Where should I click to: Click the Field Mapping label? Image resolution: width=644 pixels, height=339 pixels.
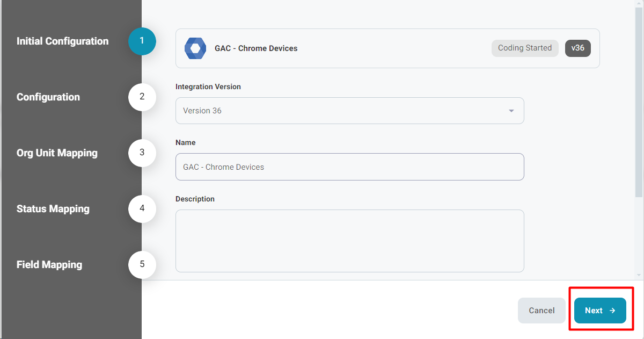coord(49,265)
